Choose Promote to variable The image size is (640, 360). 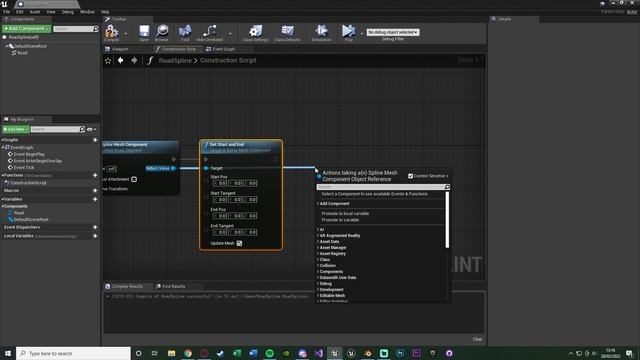click(340, 220)
